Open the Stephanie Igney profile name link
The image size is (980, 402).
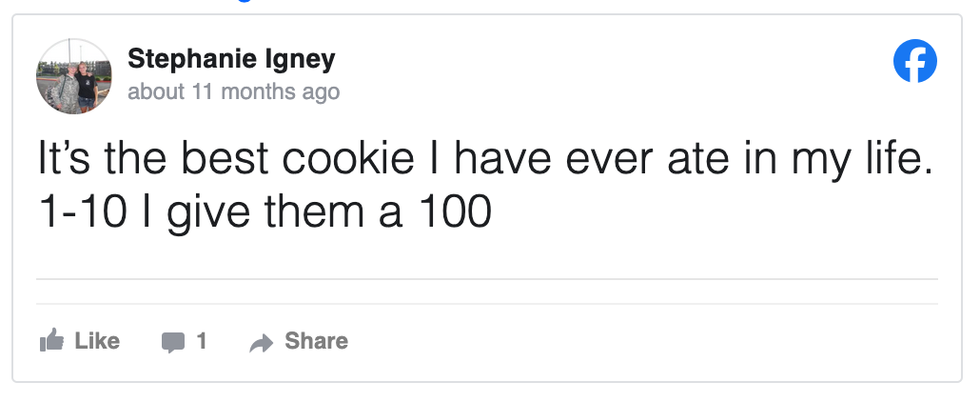[231, 60]
